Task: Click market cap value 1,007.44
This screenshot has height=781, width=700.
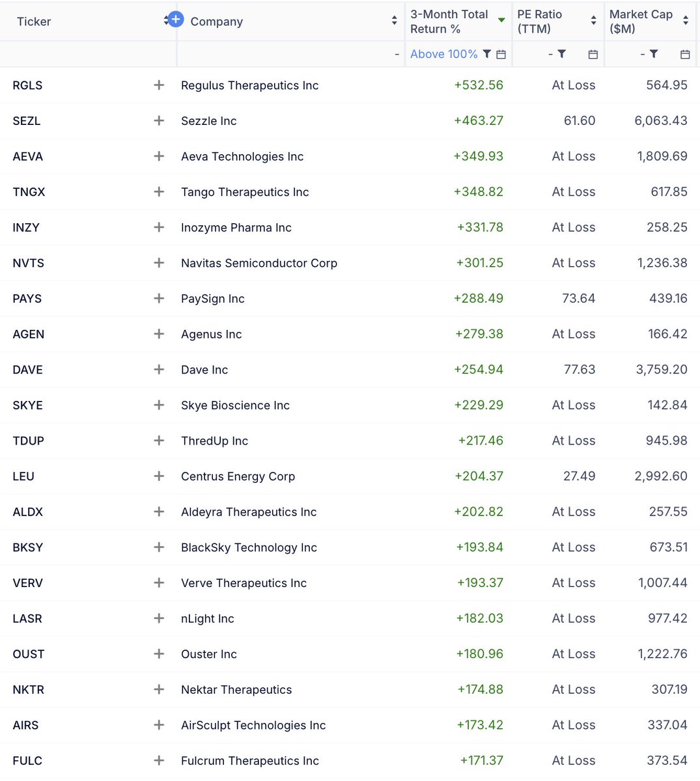Action: 663,582
